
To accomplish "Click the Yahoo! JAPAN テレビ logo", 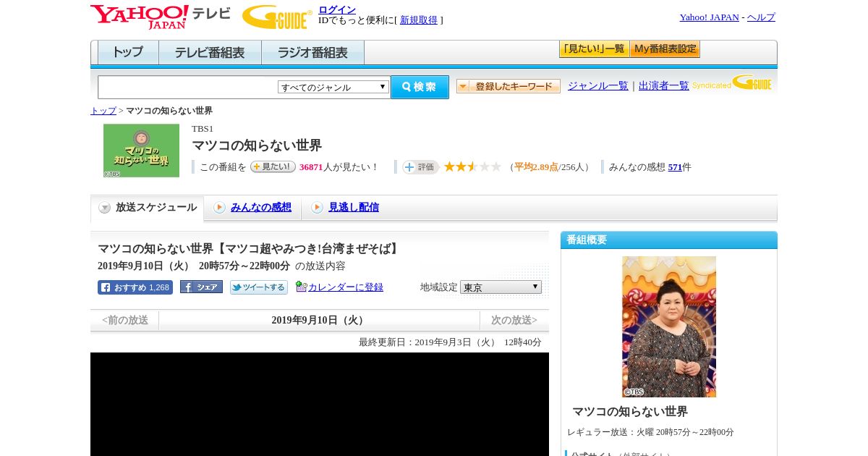I will click(x=161, y=17).
